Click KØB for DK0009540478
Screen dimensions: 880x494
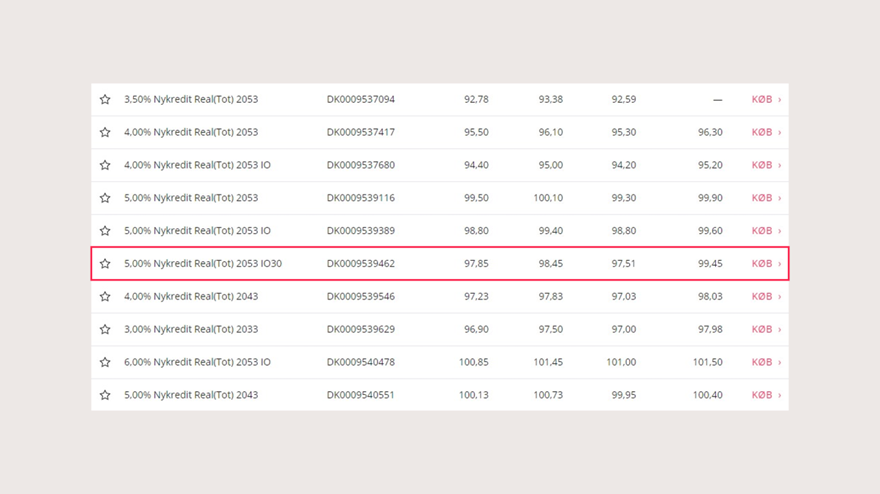(766, 362)
